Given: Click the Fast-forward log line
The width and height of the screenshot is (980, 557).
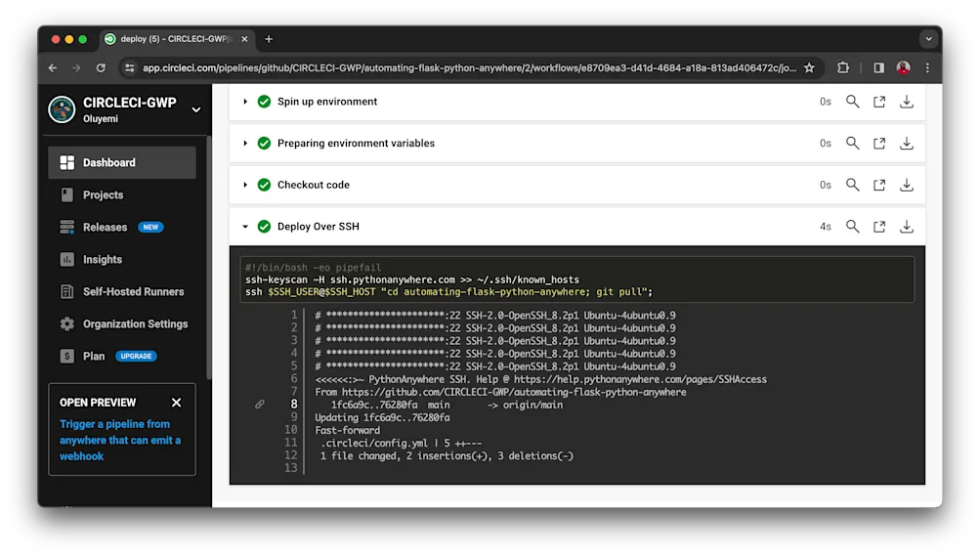Looking at the screenshot, I should (347, 430).
